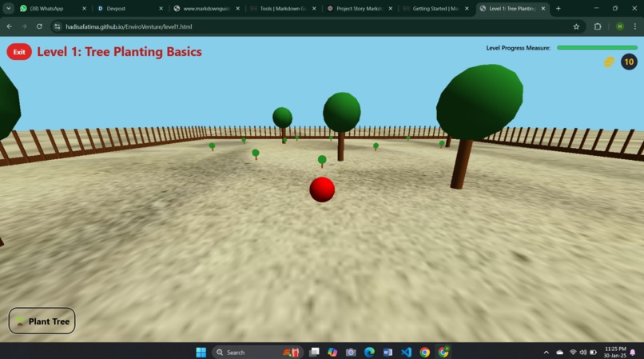Go back to previous page
Screen dimensions: 644x359
coord(10,26)
